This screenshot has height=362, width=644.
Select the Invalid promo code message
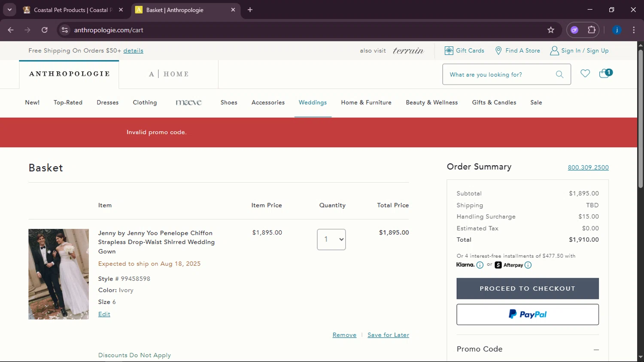(156, 132)
